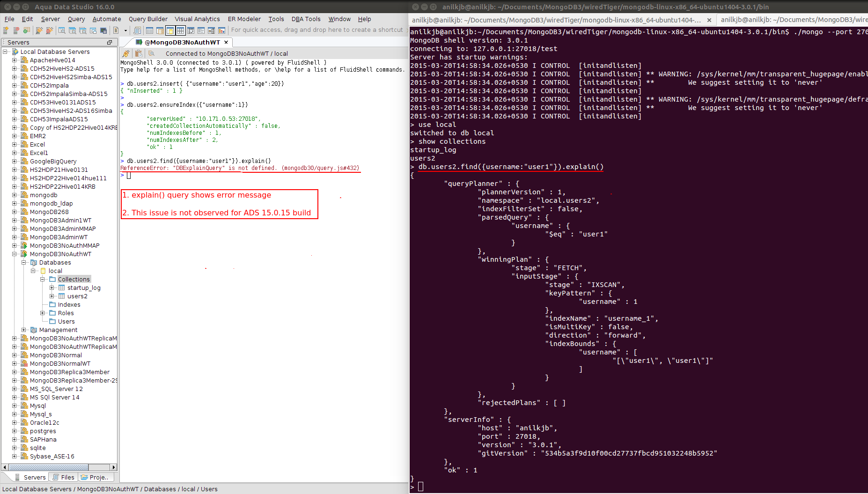Select the Indexes folder

(x=69, y=304)
